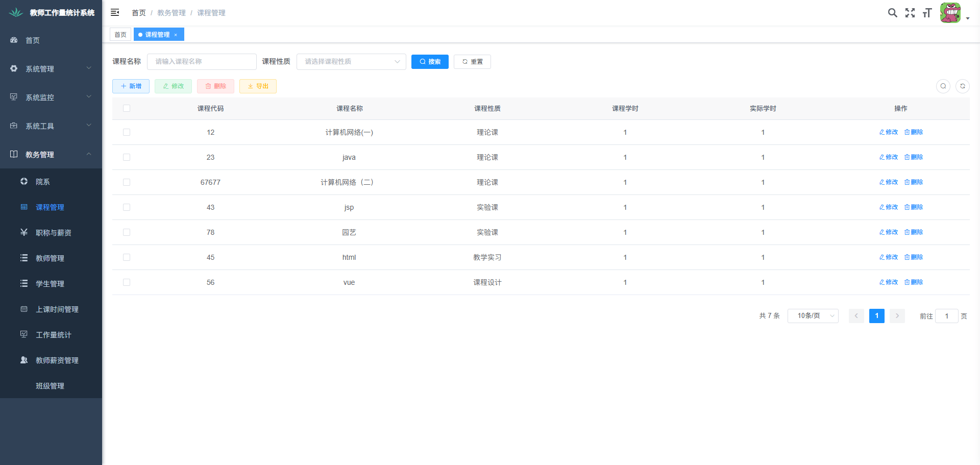The width and height of the screenshot is (980, 465).
Task: Click the font size (tT) icon
Action: [x=927, y=13]
